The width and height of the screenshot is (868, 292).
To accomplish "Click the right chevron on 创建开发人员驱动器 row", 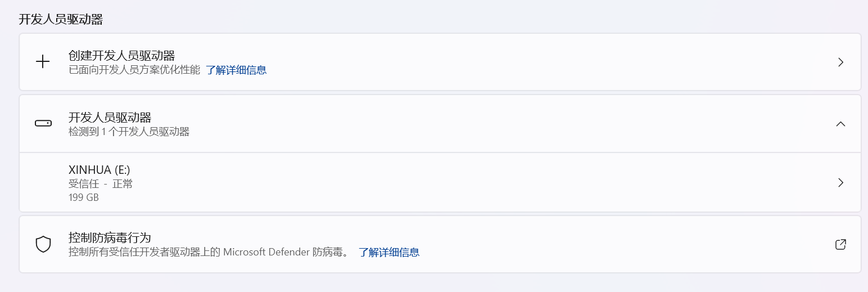I will tap(840, 62).
